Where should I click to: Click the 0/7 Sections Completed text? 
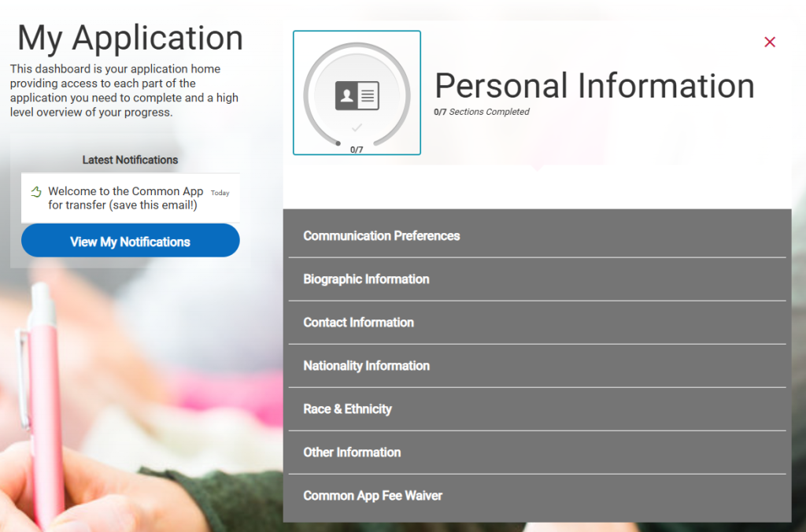[x=482, y=112]
